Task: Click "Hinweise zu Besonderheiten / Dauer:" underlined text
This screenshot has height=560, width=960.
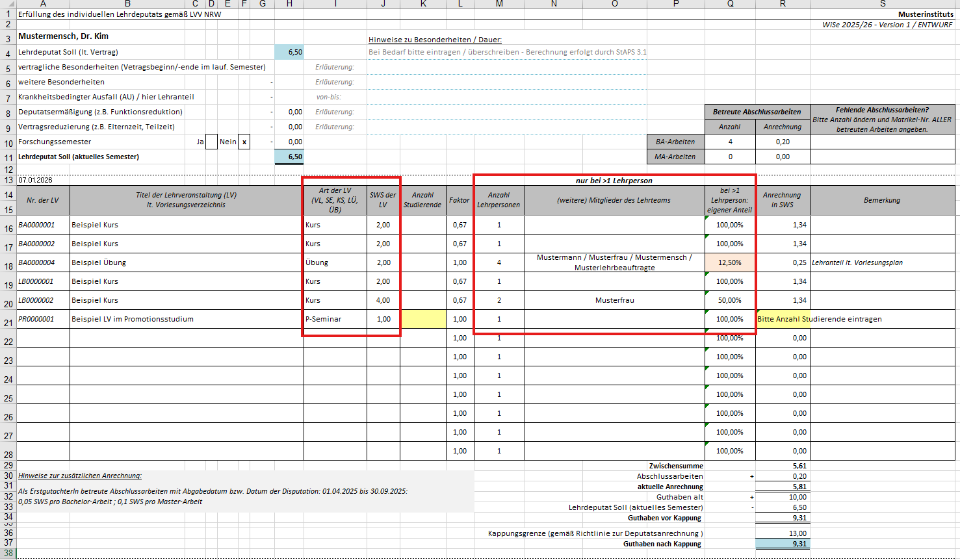Action: [435, 40]
